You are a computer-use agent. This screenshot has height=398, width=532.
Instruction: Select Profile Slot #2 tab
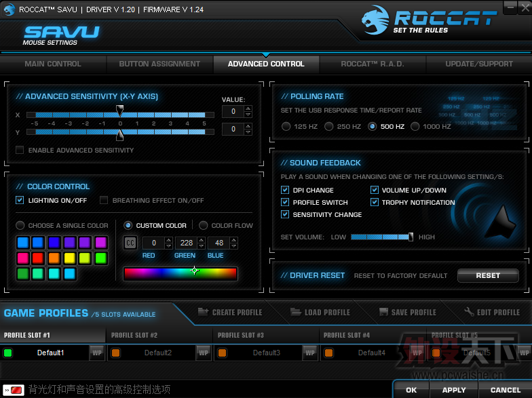pos(159,335)
